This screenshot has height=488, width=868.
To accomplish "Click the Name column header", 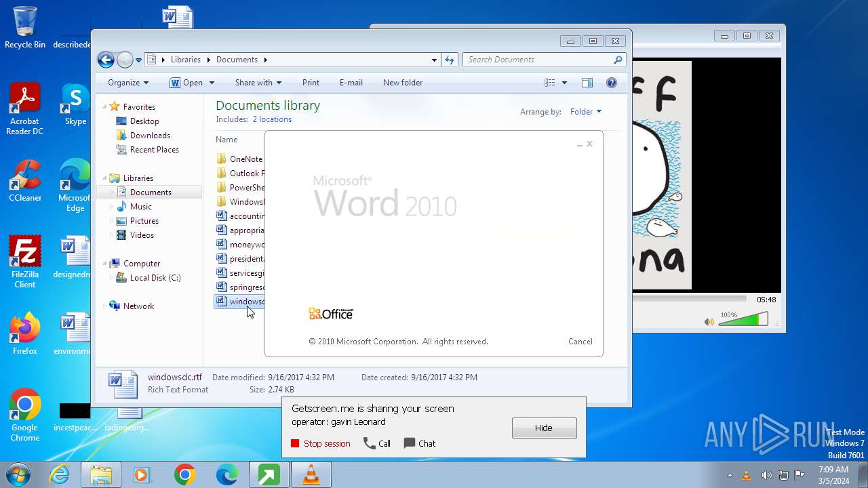I will (x=226, y=140).
